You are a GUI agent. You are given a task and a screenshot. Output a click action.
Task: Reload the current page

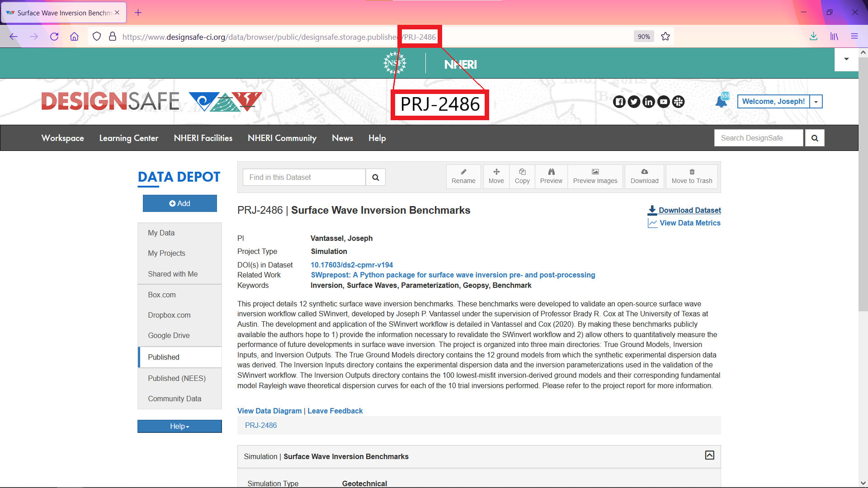click(54, 37)
